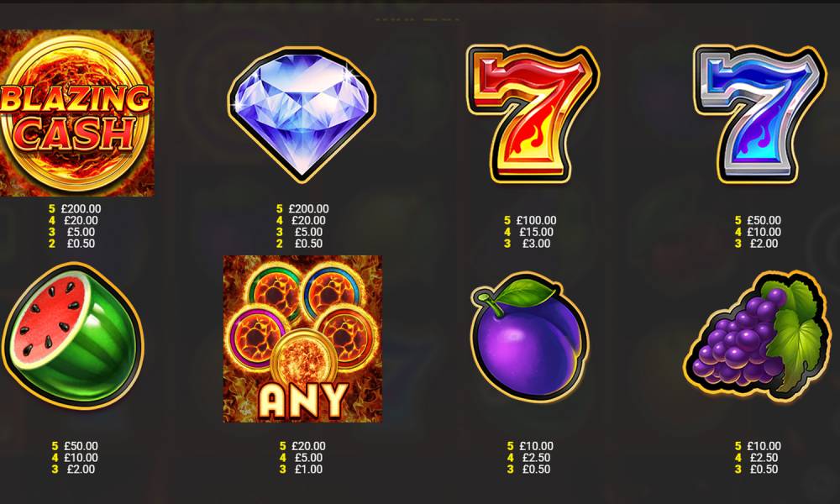This screenshot has height=504, width=840.
Task: Click the £0.50 payout under the grapes
Action: coord(764,470)
